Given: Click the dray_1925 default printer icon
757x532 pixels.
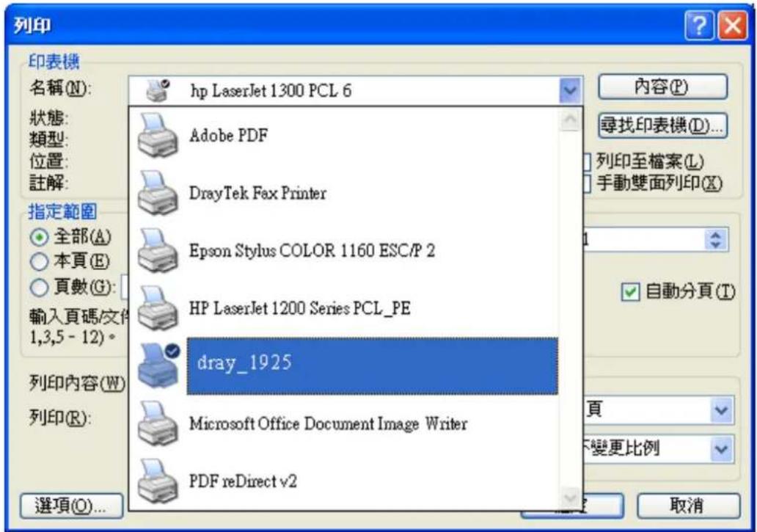Looking at the screenshot, I should point(158,365).
